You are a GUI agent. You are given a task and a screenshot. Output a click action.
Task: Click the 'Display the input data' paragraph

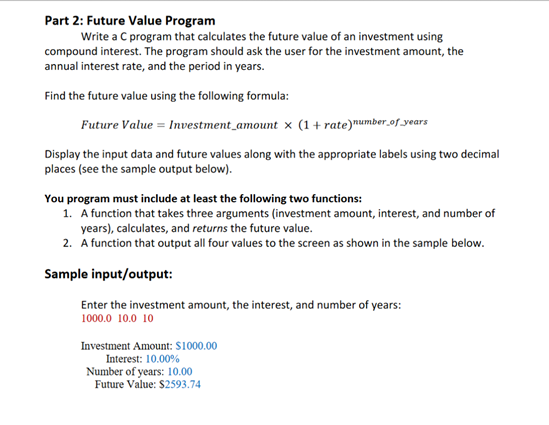[272, 161]
